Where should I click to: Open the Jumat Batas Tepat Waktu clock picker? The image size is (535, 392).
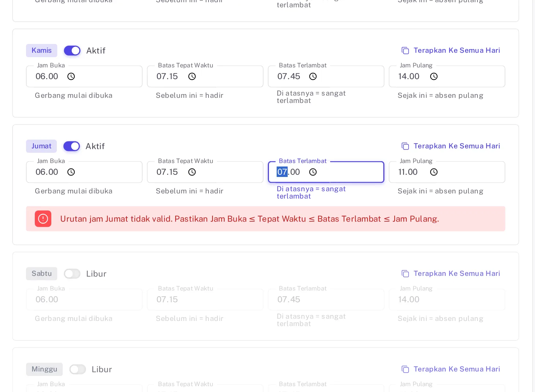[x=192, y=172]
